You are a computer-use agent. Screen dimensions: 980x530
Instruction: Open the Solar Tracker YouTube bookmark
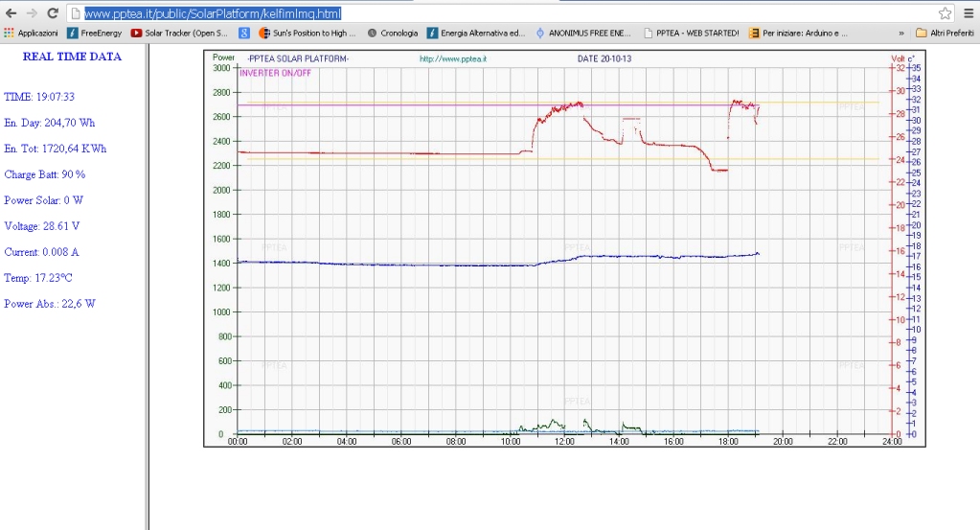click(179, 34)
